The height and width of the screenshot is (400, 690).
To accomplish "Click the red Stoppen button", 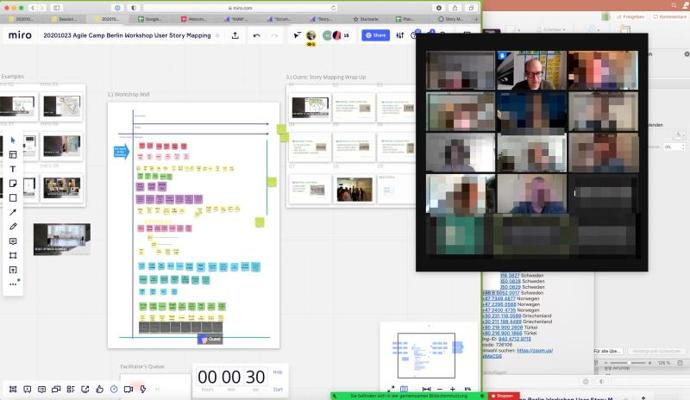I will pyautogui.click(x=504, y=396).
